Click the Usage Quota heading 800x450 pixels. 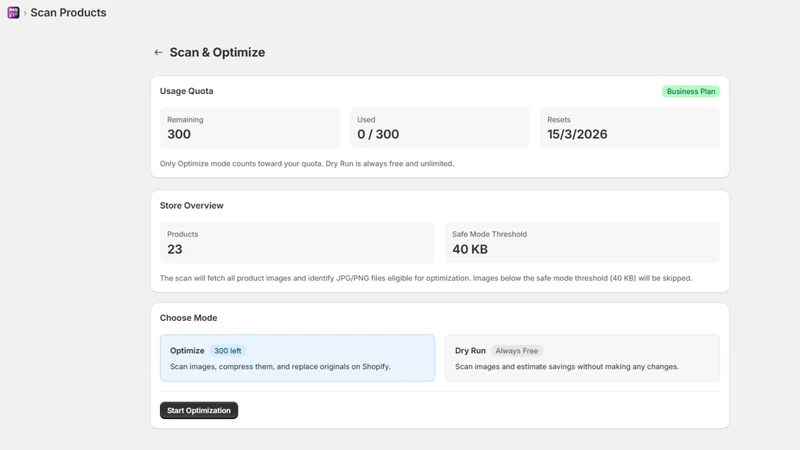pos(187,91)
